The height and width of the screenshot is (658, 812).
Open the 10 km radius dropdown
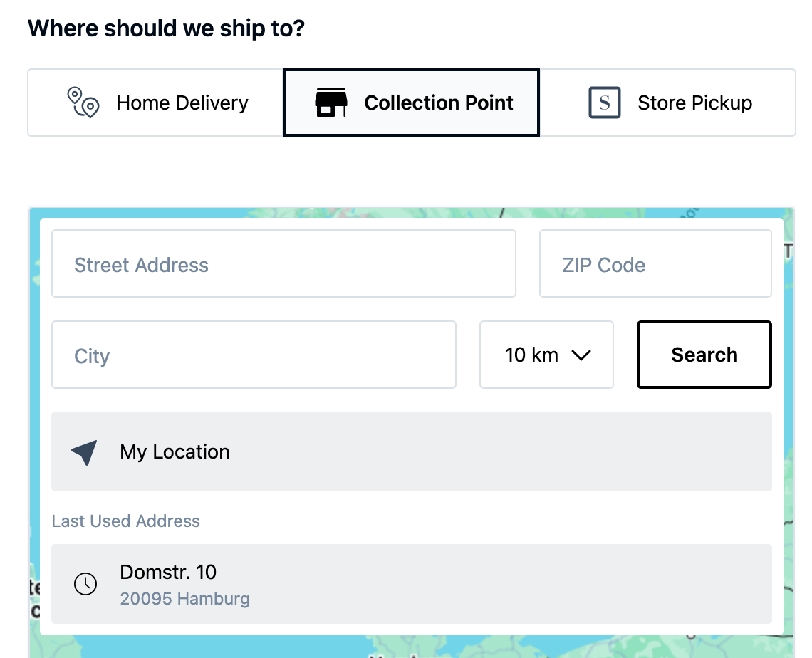tap(546, 355)
